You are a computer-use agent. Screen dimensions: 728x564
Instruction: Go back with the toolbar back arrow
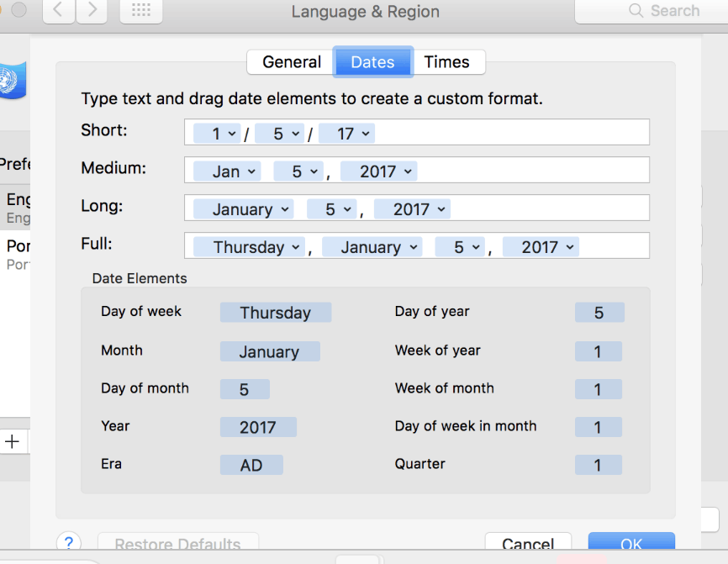[59, 10]
